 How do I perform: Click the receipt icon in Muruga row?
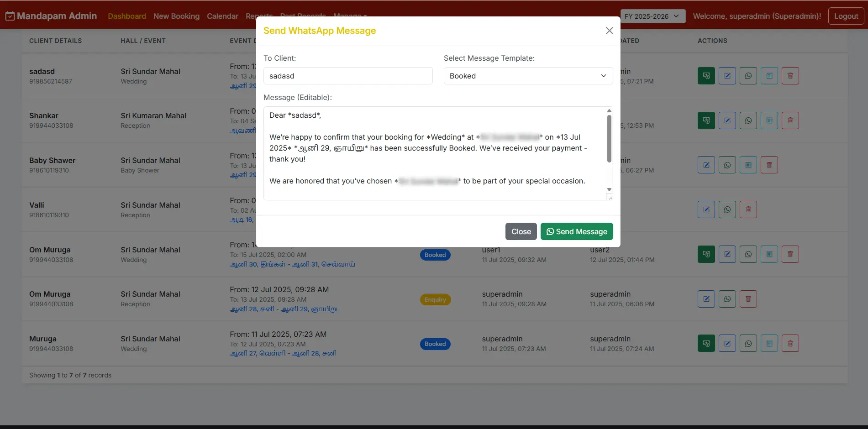pyautogui.click(x=769, y=343)
